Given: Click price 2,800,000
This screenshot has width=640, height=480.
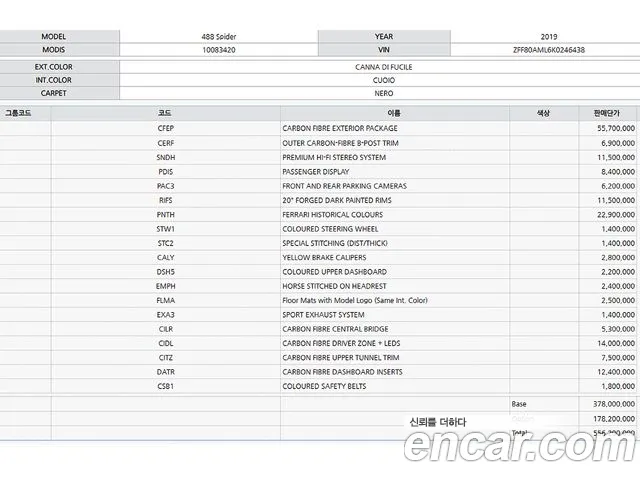Looking at the screenshot, I should (618, 258).
